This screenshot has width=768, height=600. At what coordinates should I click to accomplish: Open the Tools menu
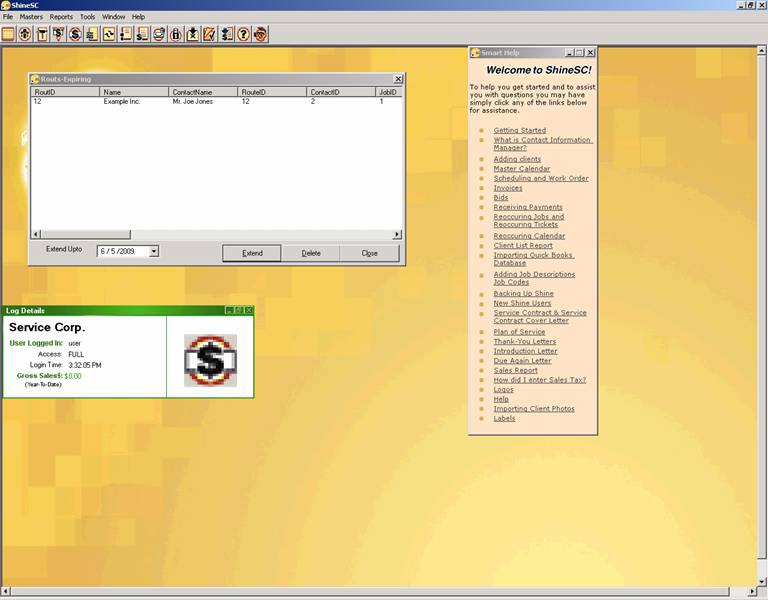tap(88, 17)
